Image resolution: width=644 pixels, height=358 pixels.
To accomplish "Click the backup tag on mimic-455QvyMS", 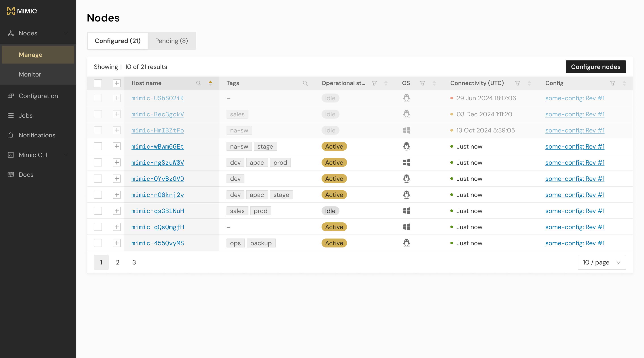I will coord(261,243).
